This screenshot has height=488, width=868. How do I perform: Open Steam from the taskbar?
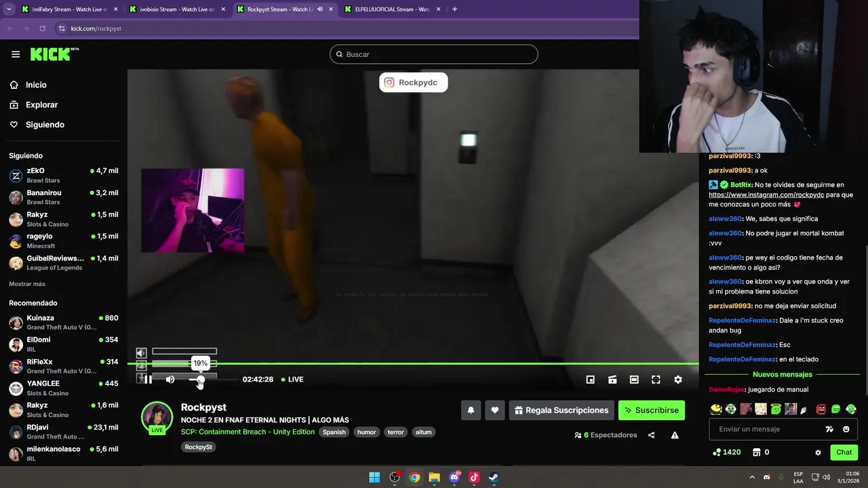494,477
